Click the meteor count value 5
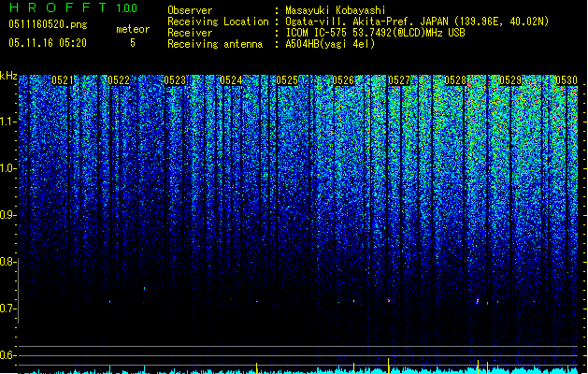 coord(133,43)
